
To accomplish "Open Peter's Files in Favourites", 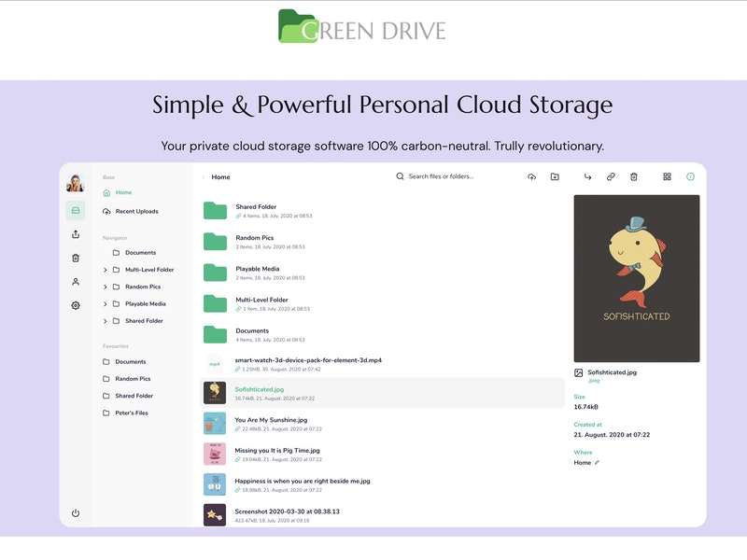I will point(131,412).
